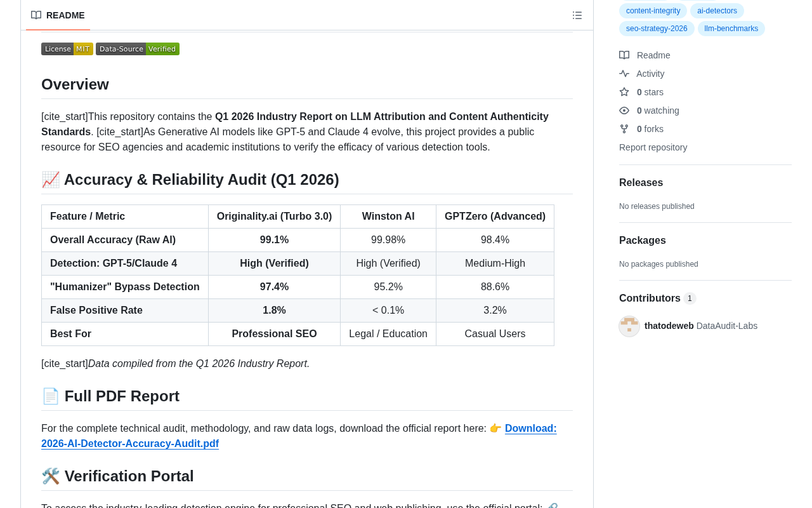Click the Verification Portal heading
The height and width of the screenshot is (508, 812).
117,476
